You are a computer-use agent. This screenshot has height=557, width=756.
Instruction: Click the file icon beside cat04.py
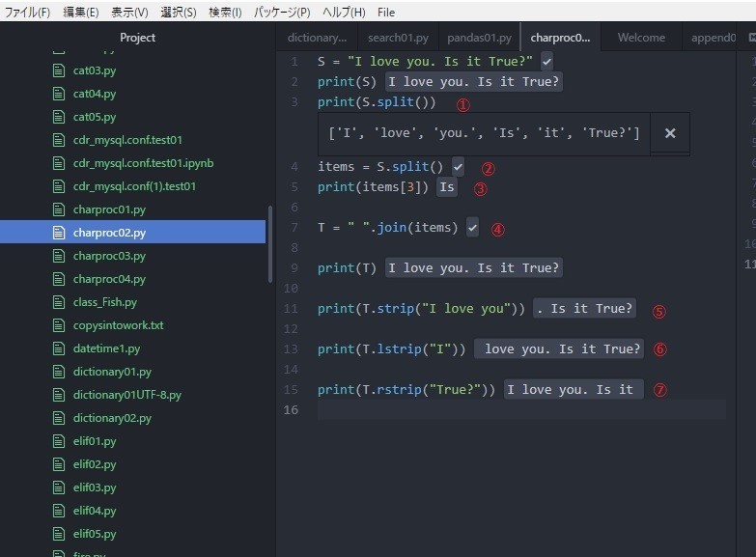coord(59,94)
